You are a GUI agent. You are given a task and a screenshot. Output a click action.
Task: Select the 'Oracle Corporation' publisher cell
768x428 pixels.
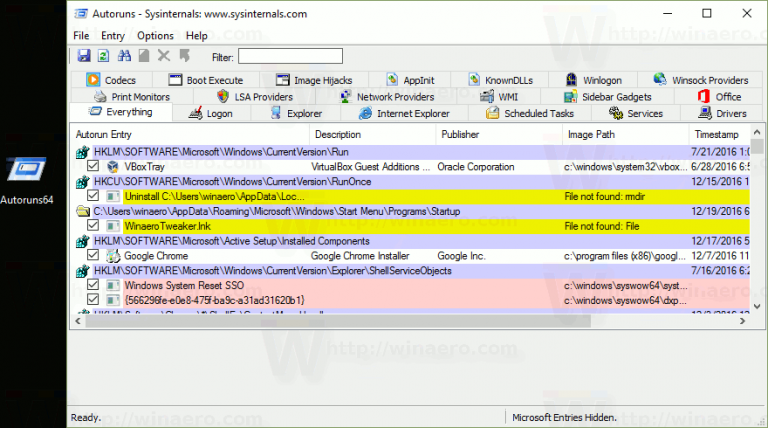tap(499, 166)
